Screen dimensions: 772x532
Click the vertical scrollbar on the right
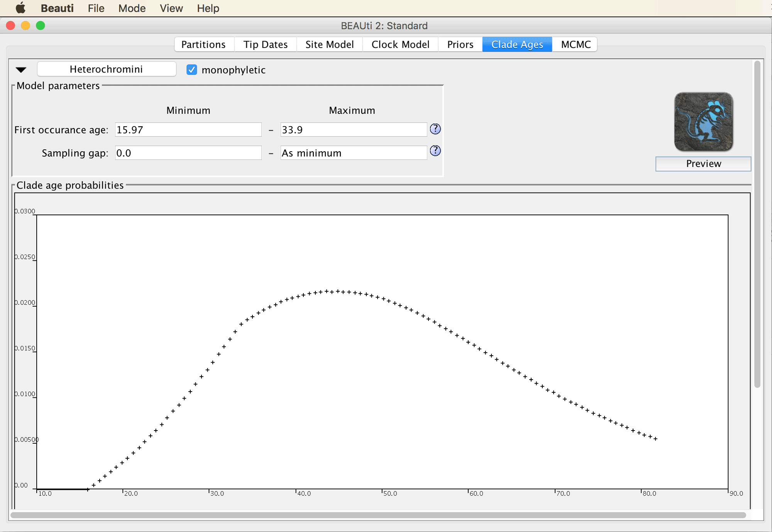757,224
